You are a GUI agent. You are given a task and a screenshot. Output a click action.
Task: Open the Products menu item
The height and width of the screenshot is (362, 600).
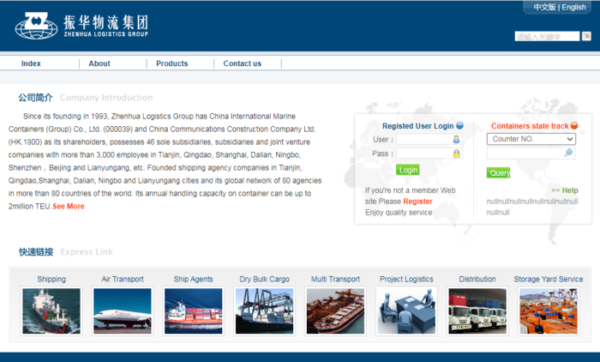(x=172, y=64)
